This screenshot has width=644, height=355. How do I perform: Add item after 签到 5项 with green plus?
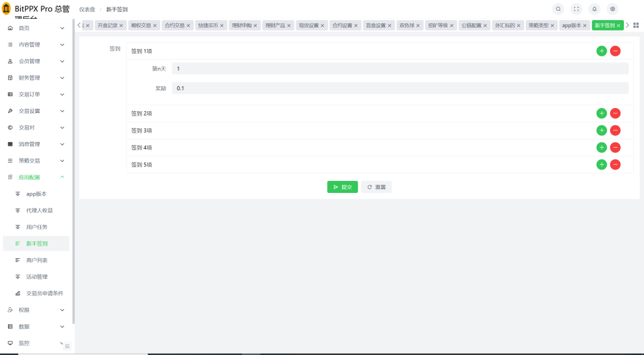[602, 165]
